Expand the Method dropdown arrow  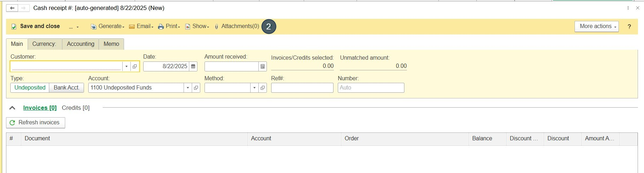pos(254,88)
